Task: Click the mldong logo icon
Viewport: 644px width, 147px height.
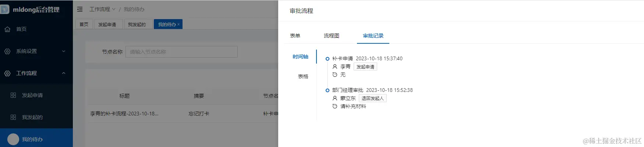Action: click(x=4, y=10)
